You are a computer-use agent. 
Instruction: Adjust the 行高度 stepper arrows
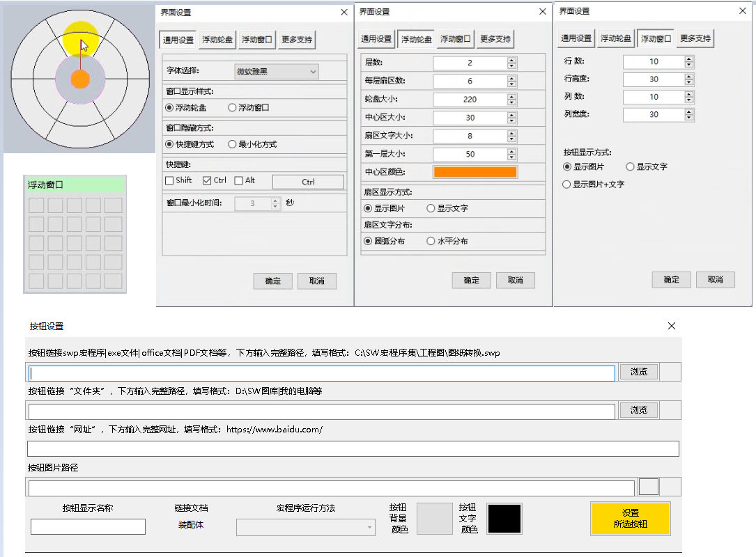coord(689,79)
